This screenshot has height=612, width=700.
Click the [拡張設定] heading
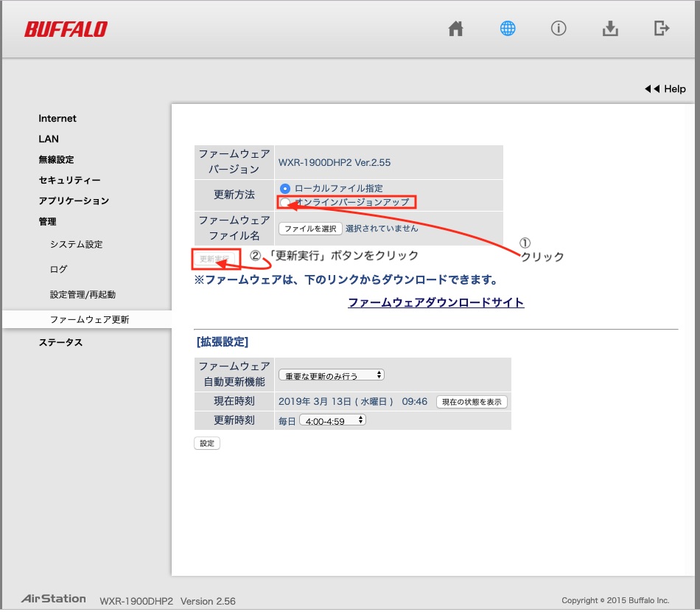tap(223, 342)
